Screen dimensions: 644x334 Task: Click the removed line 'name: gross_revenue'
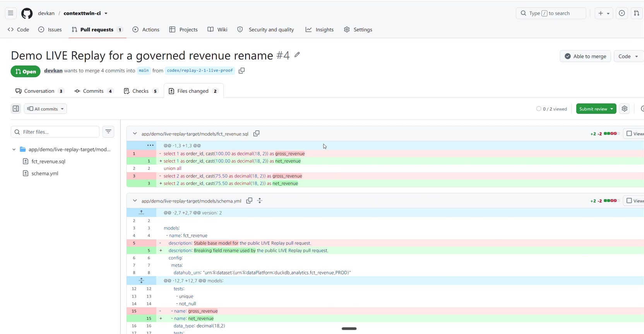[x=385, y=311]
